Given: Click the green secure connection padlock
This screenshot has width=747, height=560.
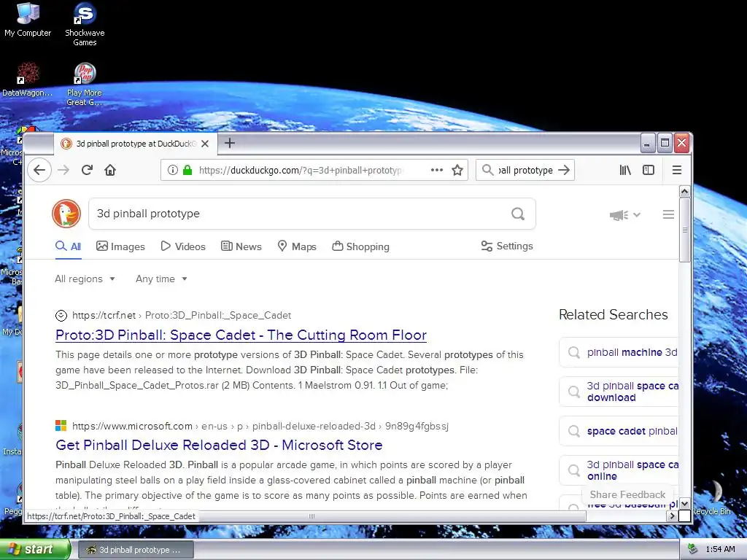Looking at the screenshot, I should (x=187, y=170).
